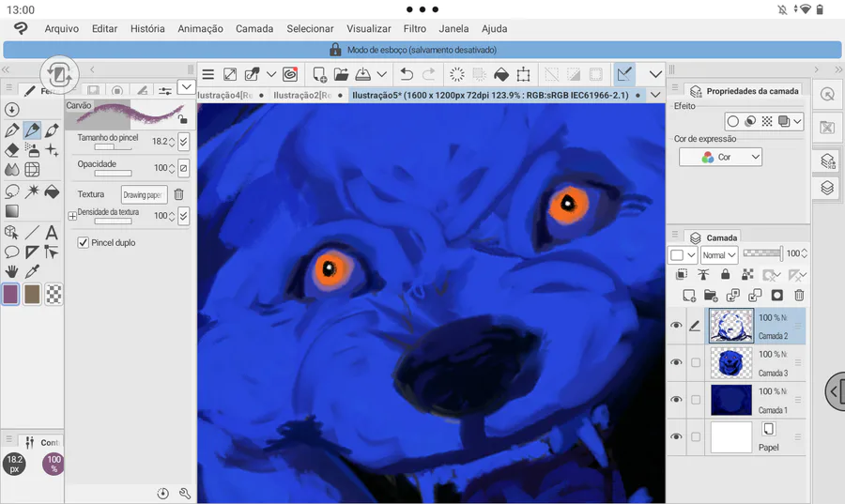Select the Gradient tool
The image size is (845, 504).
click(12, 211)
